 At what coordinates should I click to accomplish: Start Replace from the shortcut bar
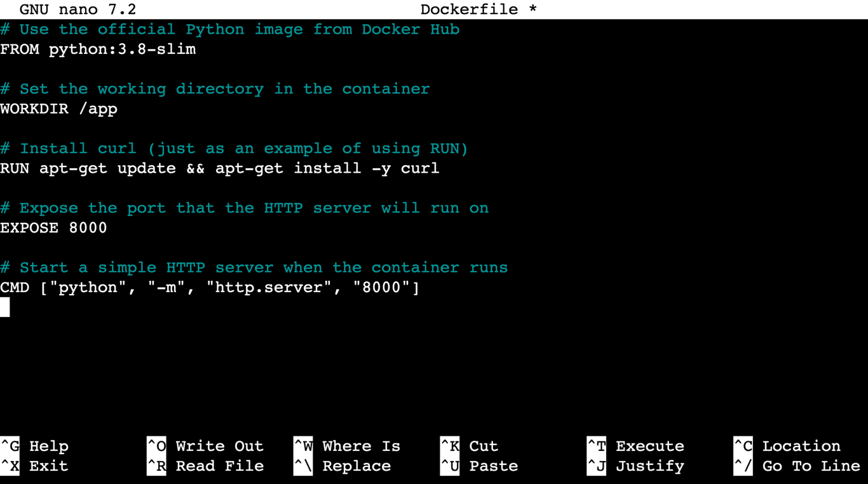pyautogui.click(x=356, y=466)
